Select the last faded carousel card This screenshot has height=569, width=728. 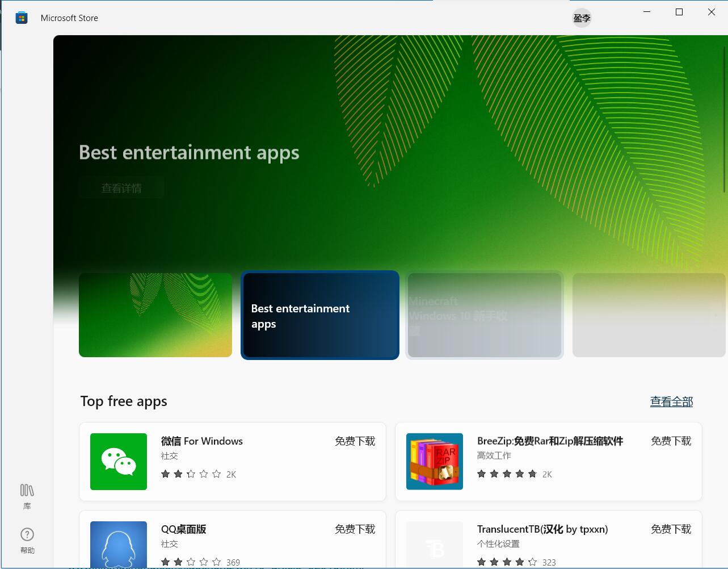(649, 315)
